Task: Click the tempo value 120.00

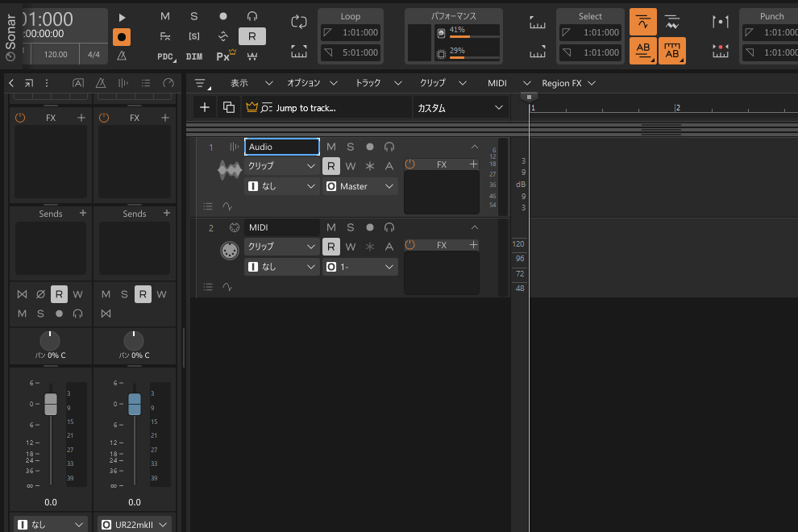Action: coord(56,55)
